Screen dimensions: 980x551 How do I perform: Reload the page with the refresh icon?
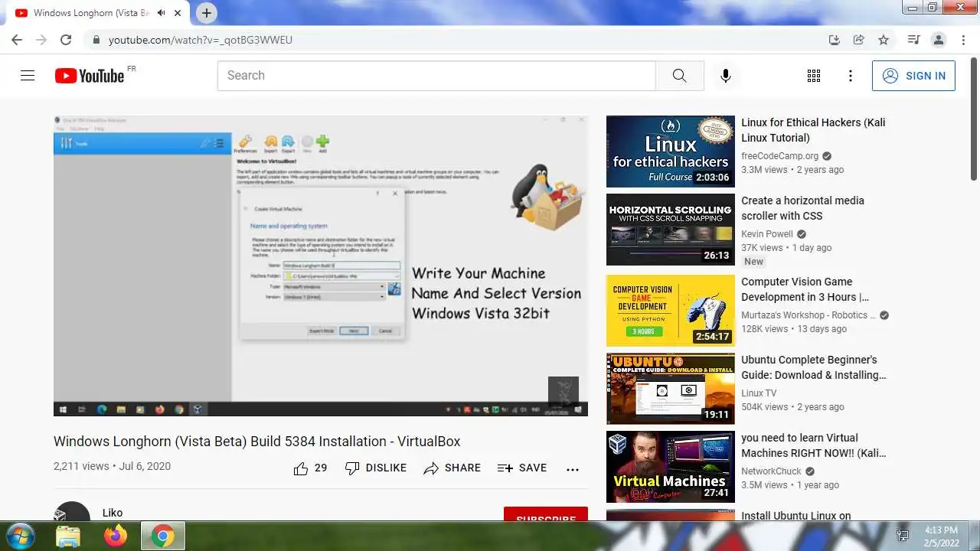pos(66,40)
